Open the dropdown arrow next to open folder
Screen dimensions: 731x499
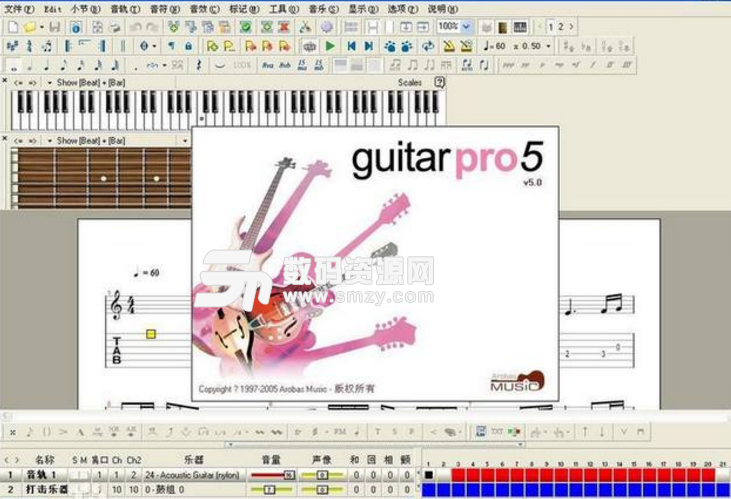click(x=41, y=27)
